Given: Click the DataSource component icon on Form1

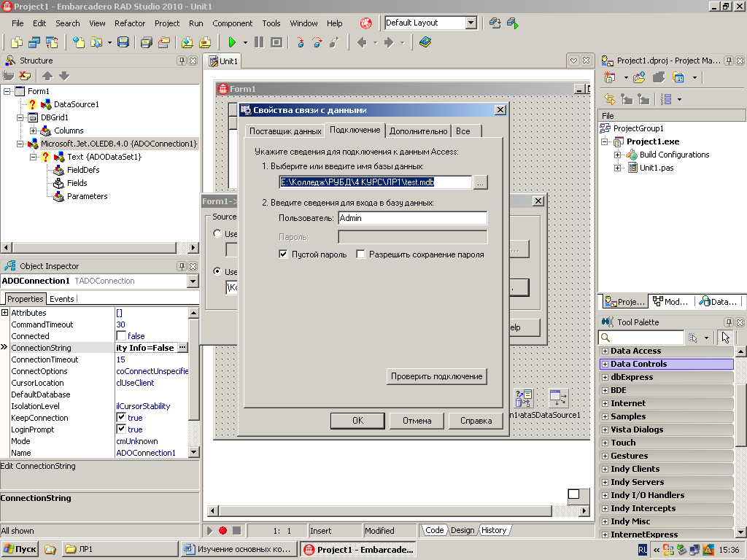Looking at the screenshot, I should [x=558, y=398].
